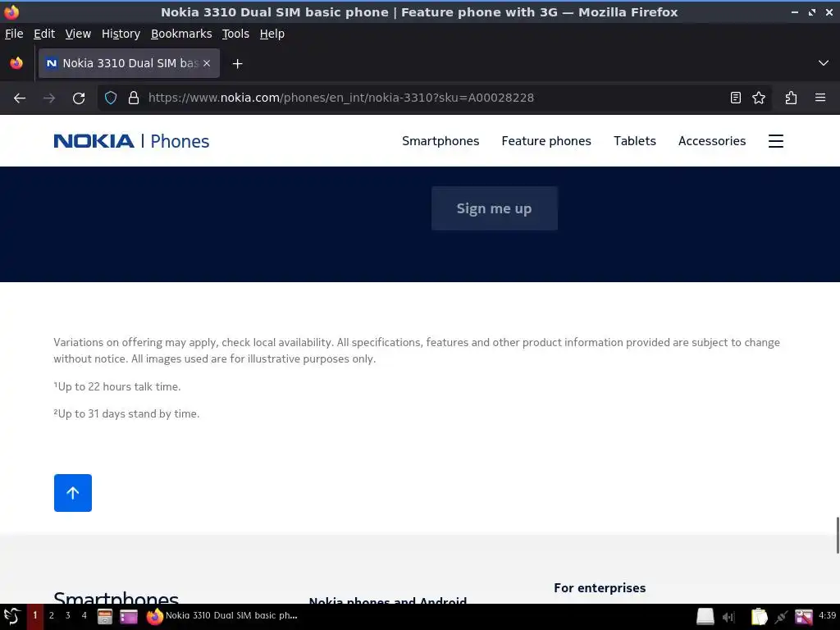
Task: Open the File menu
Action: click(x=14, y=34)
